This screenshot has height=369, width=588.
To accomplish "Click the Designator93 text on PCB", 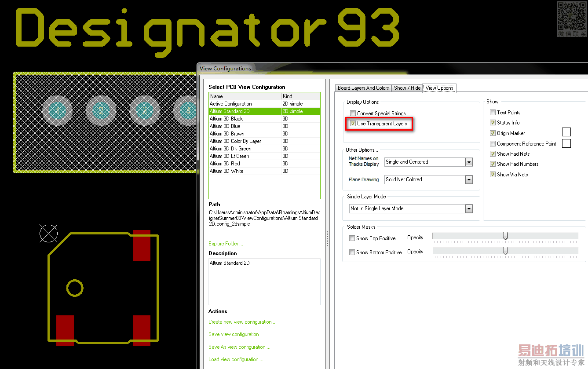I will [208, 33].
